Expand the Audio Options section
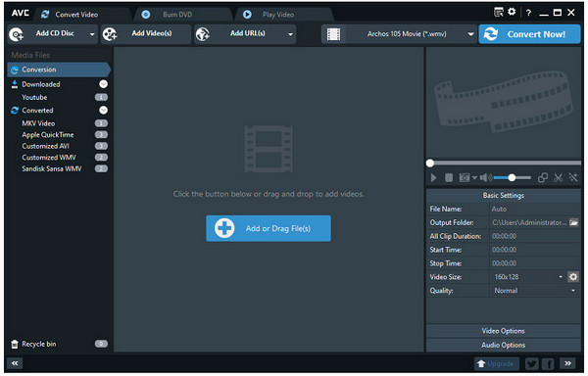 (504, 346)
